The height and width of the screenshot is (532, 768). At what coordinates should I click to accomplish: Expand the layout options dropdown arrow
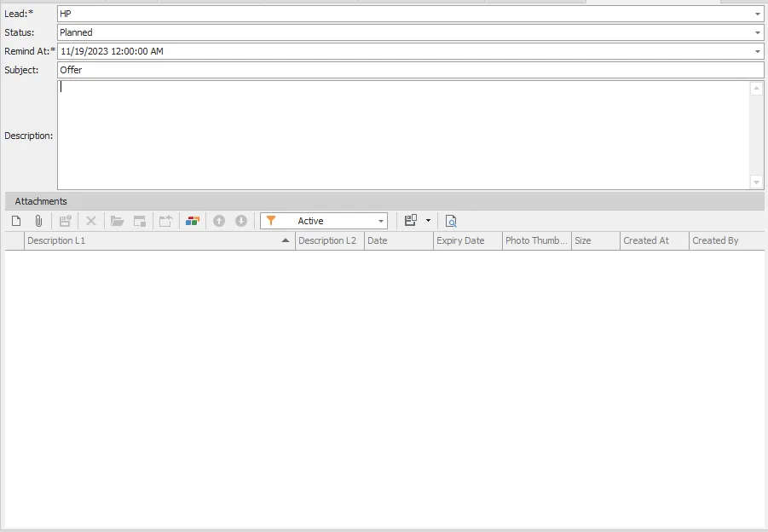[428, 221]
